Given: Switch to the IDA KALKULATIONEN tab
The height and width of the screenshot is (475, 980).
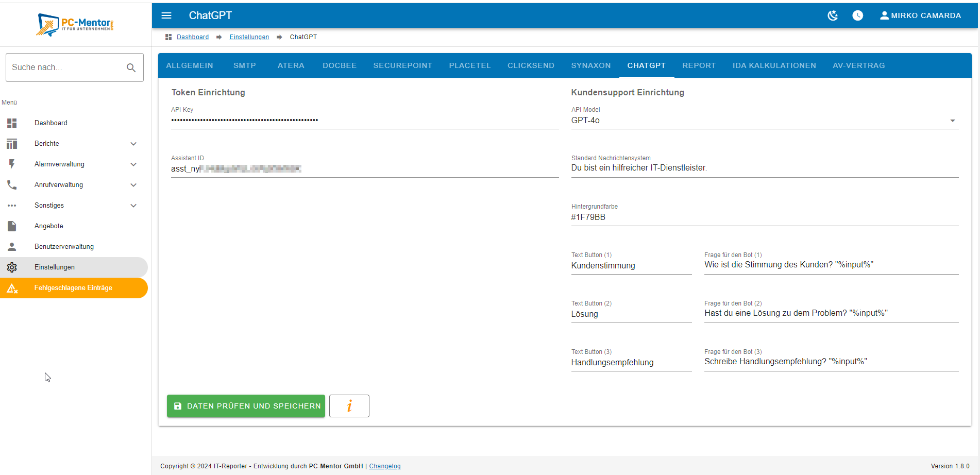Looking at the screenshot, I should [x=774, y=65].
